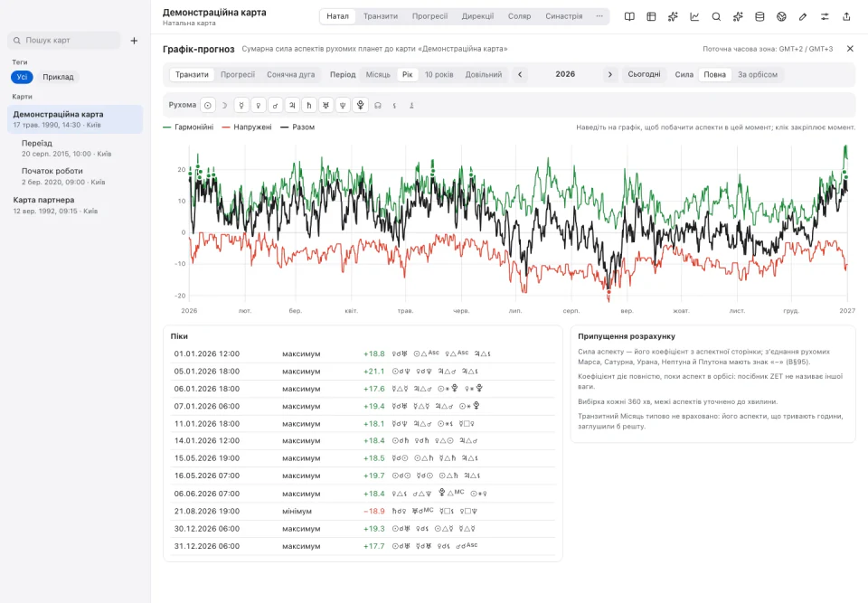
Task: Toggle the transiting Moon planet
Action: pos(224,105)
